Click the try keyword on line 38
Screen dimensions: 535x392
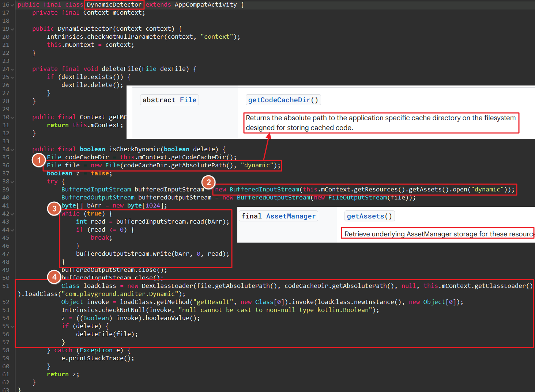tap(52, 182)
